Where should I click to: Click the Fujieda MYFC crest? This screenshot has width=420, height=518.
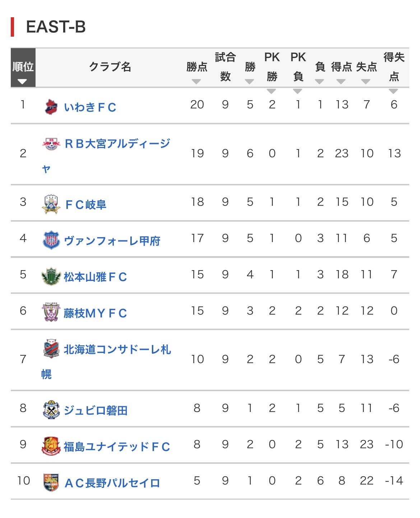point(51,313)
